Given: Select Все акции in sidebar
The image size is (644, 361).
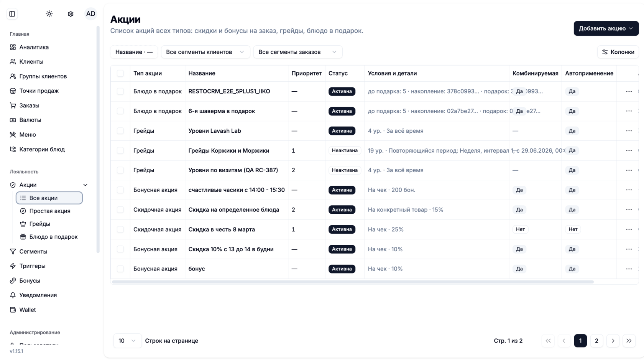Looking at the screenshot, I should click(49, 198).
